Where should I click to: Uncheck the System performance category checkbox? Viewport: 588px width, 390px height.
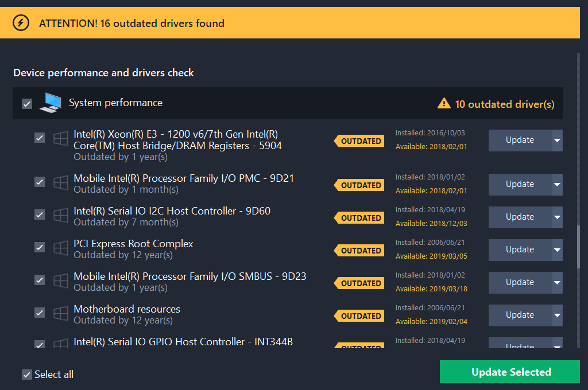(27, 104)
